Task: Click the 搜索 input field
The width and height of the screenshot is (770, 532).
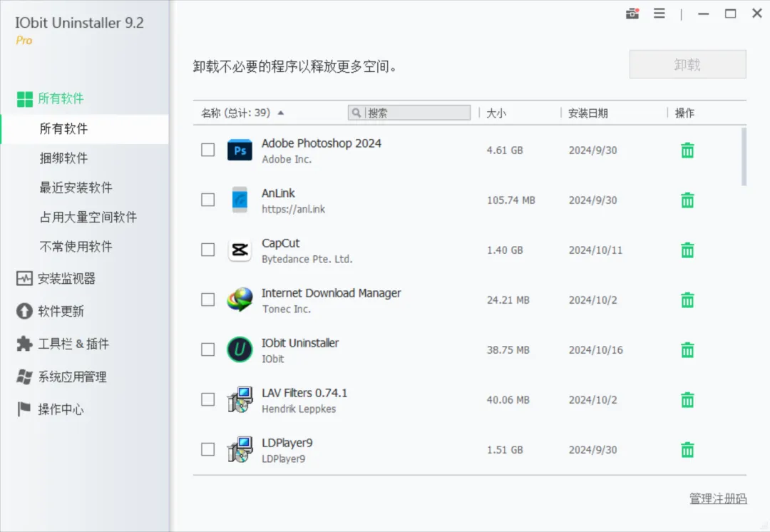Action: pyautogui.click(x=417, y=113)
